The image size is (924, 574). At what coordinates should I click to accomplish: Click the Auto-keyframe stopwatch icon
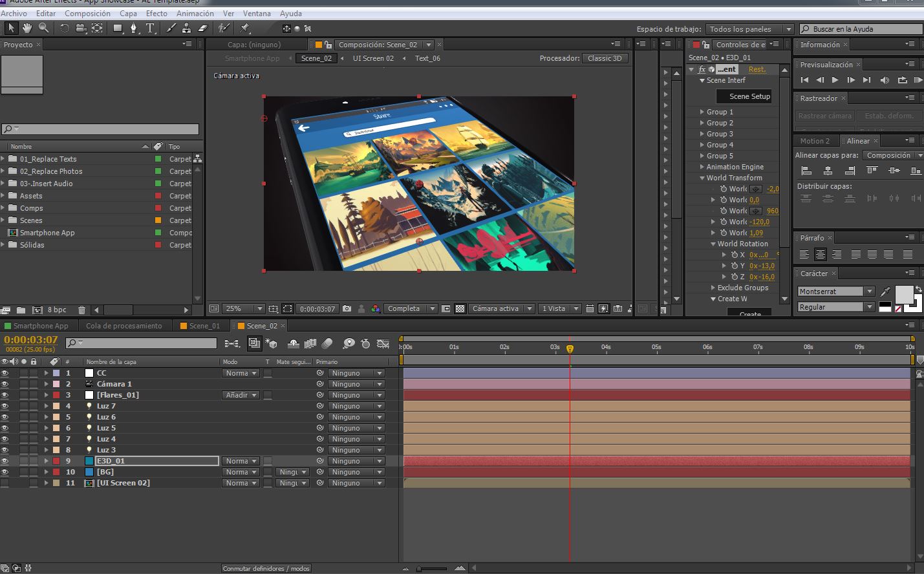(365, 343)
